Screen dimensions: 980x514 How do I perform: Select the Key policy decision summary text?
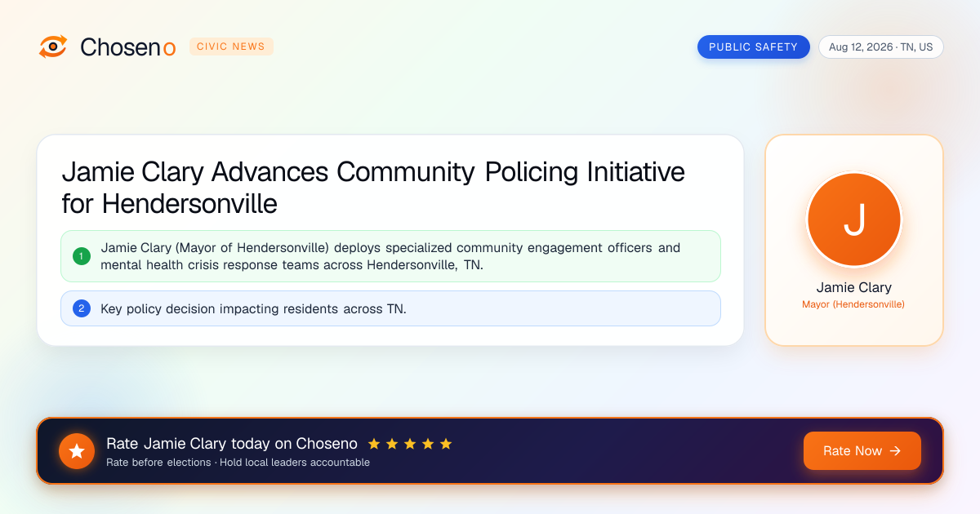coord(253,308)
